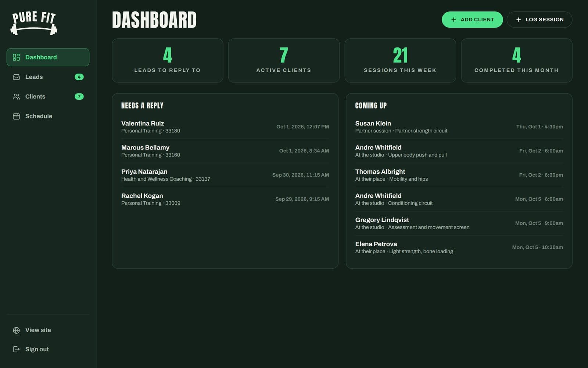The height and width of the screenshot is (368, 588).
Task: Select the Rachel Kogan lead
Action: click(225, 199)
